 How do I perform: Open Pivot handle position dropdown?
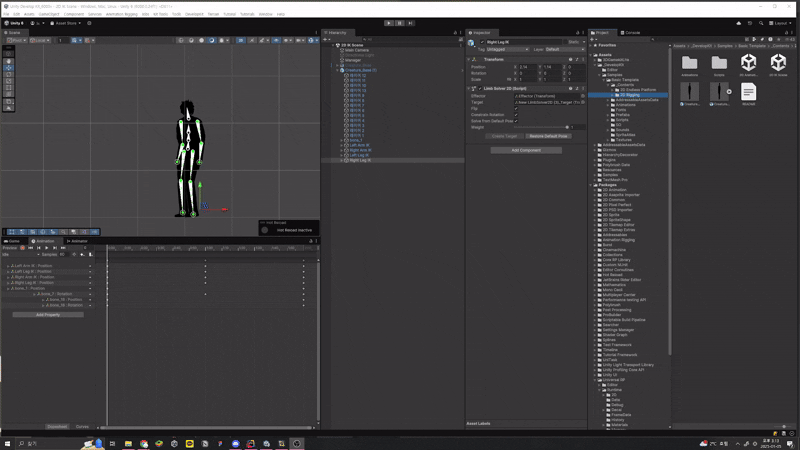[x=17, y=40]
